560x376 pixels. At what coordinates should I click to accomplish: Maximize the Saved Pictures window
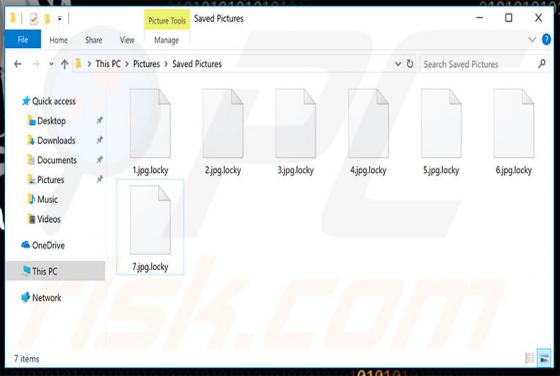(509, 17)
